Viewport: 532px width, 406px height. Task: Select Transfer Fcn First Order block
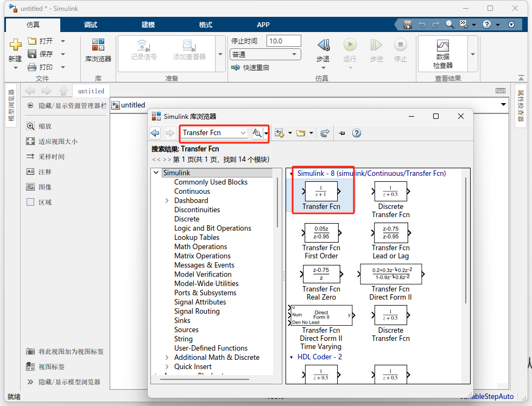(321, 241)
